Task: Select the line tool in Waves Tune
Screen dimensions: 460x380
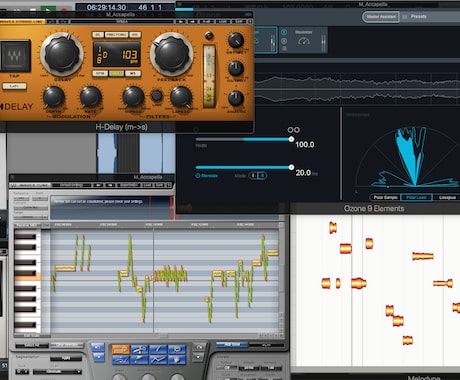Action: [139, 360]
